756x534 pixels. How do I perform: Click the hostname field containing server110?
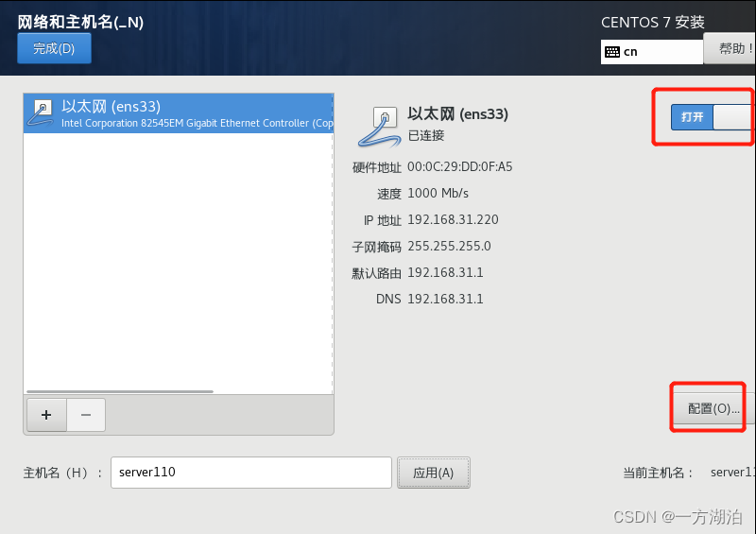pyautogui.click(x=251, y=473)
